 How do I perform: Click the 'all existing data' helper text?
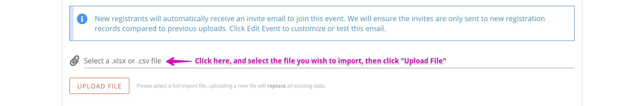tap(306, 86)
